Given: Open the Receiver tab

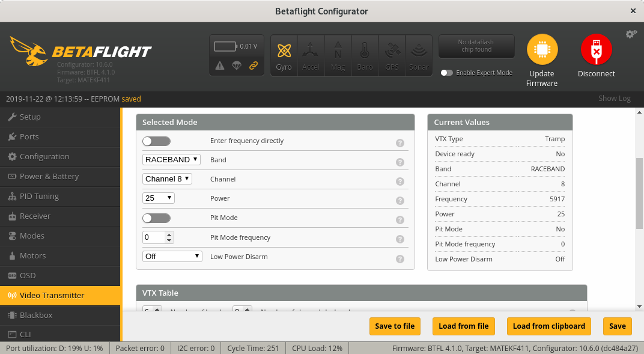Looking at the screenshot, I should (60, 216).
